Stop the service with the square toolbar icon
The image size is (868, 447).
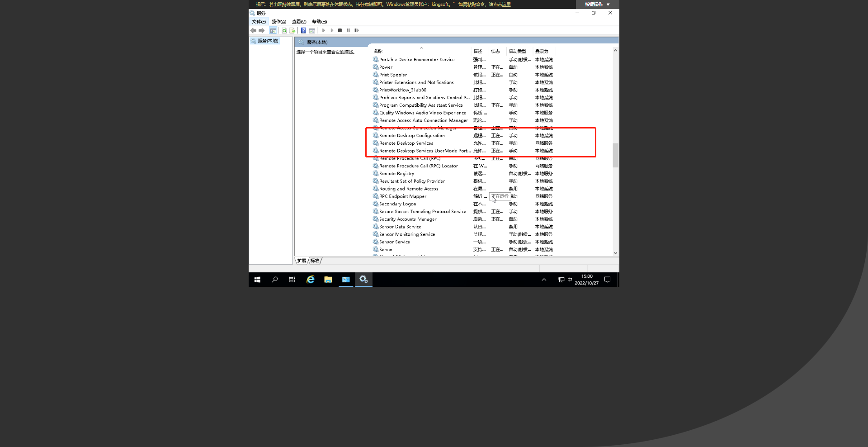coord(340,30)
